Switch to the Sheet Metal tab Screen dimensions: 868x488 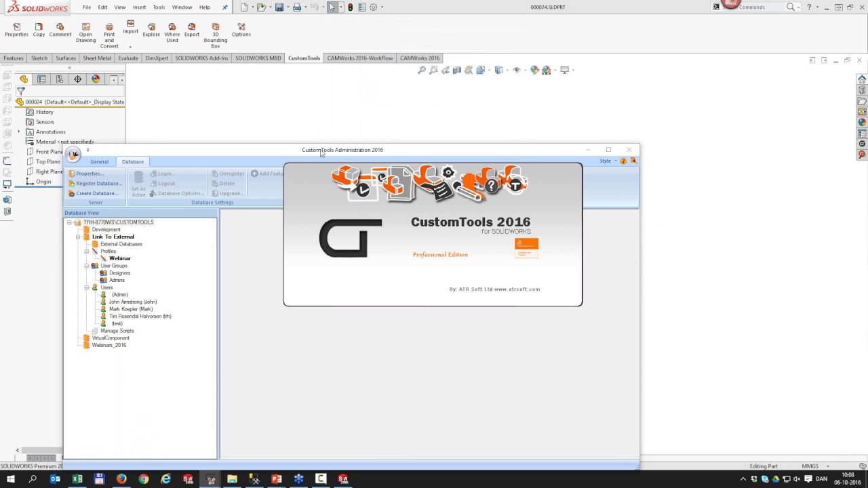point(97,58)
